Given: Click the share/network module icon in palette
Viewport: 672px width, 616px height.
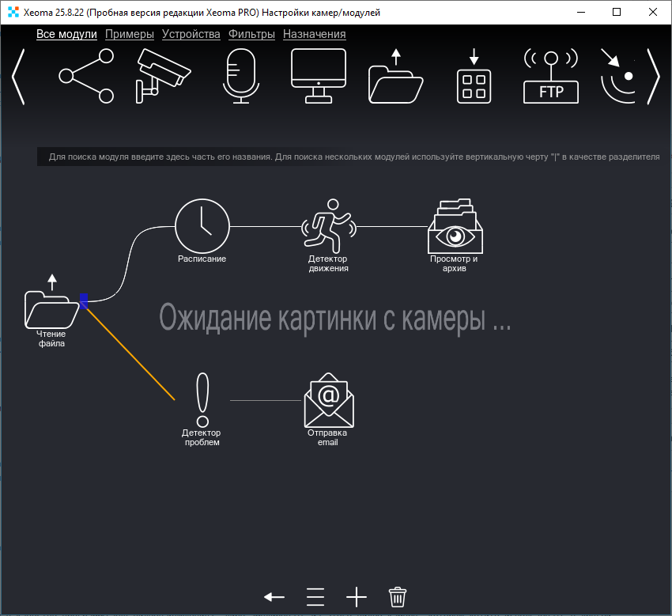Looking at the screenshot, I should point(86,76).
